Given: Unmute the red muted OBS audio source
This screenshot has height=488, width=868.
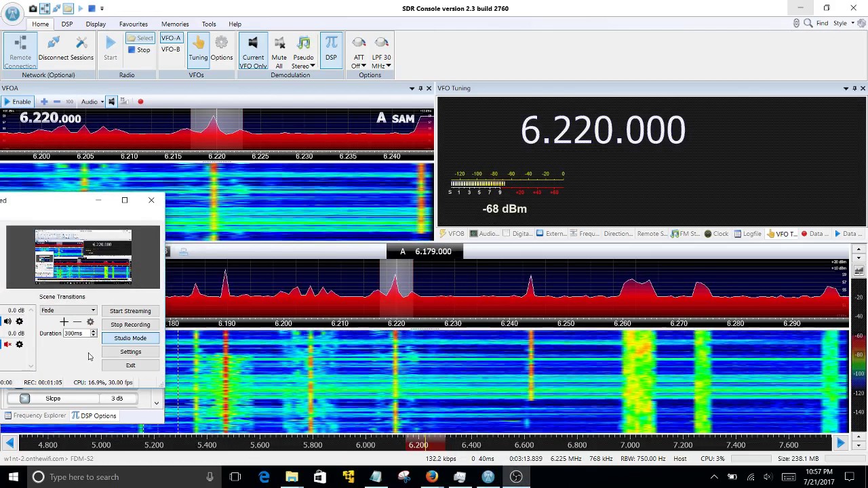Looking at the screenshot, I should [7, 344].
